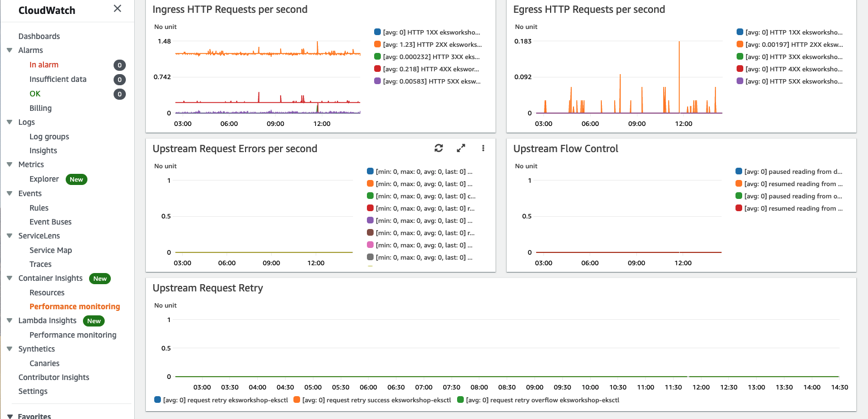Select the Ingress HTTP Requests per second title
The image size is (868, 419).
230,9
